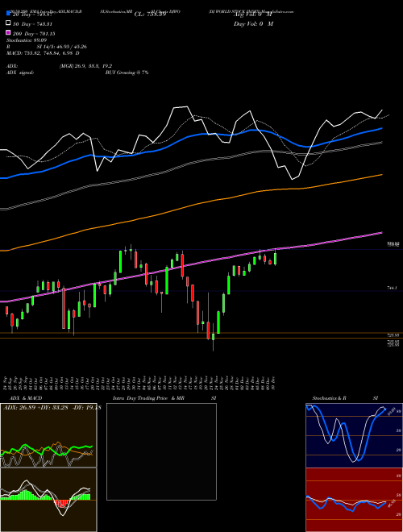Open the blue Stochastics chart panel
Screen dimensions: 403x532
(x=354, y=435)
